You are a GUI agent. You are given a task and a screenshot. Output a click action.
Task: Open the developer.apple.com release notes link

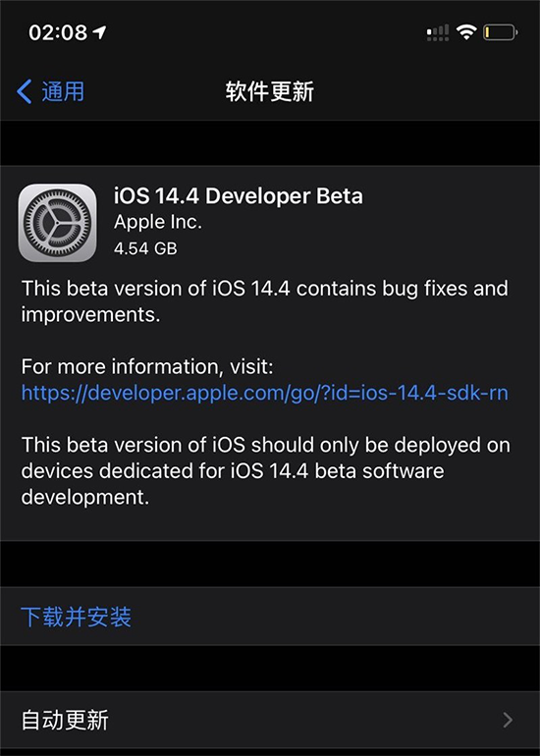(265, 393)
